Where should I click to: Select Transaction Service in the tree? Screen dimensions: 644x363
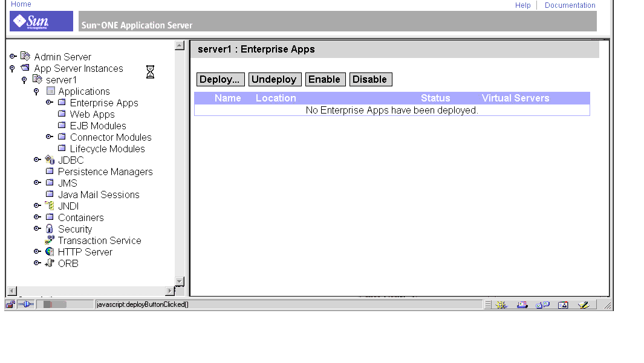tap(99, 240)
